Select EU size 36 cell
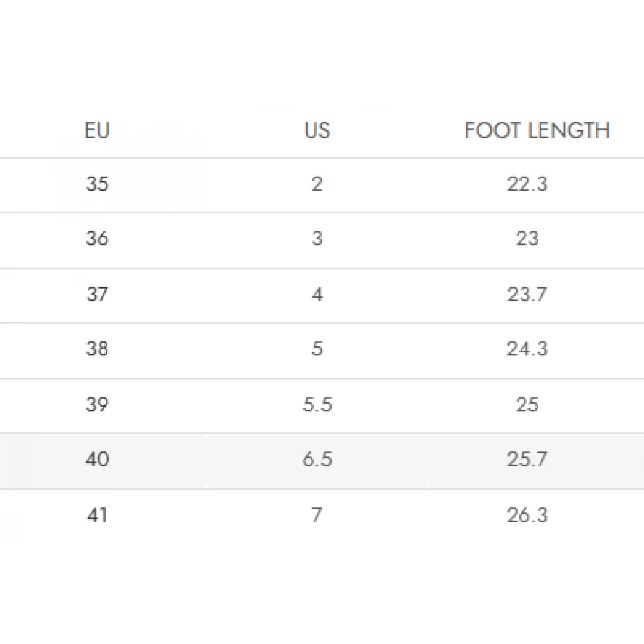This screenshot has width=644, height=644. pyautogui.click(x=97, y=239)
